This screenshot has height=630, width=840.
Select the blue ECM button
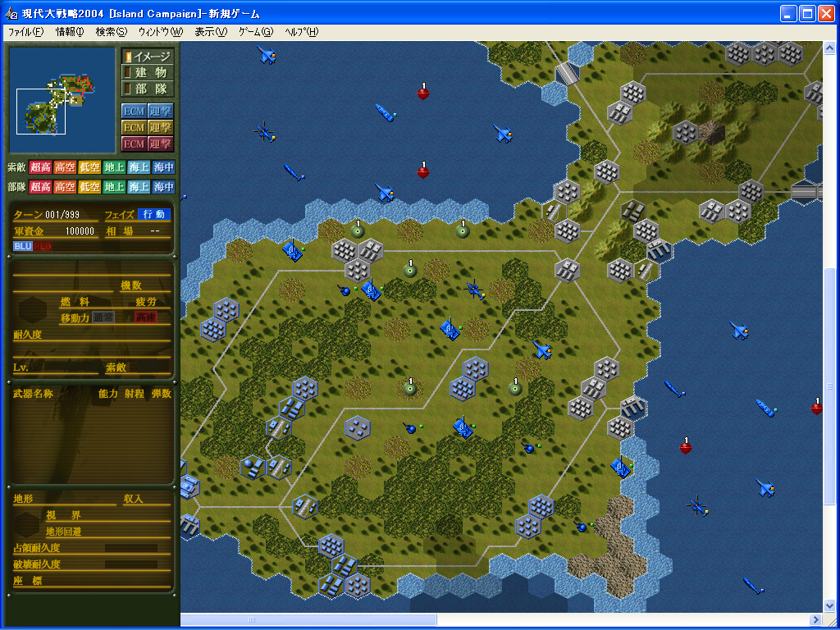pos(134,111)
